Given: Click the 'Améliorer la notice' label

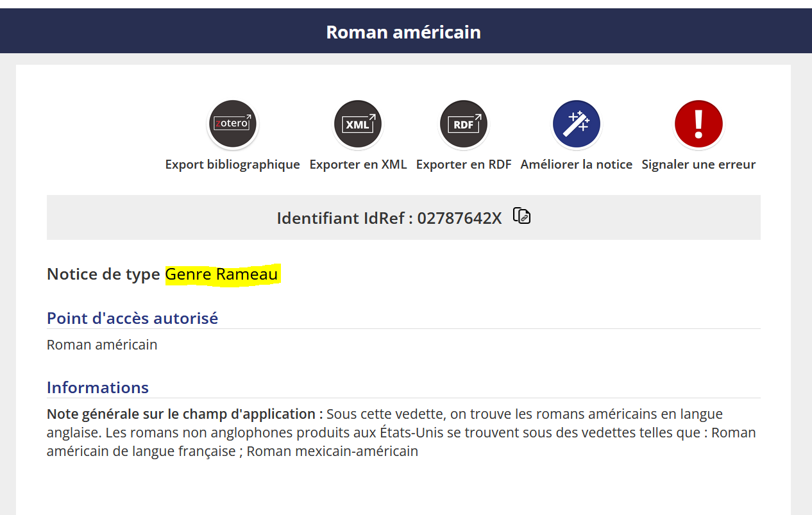Looking at the screenshot, I should tap(577, 164).
